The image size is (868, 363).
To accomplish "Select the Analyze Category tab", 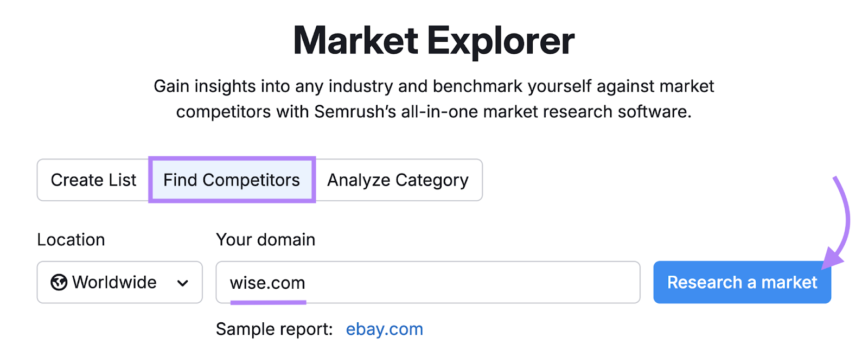I will point(398,180).
